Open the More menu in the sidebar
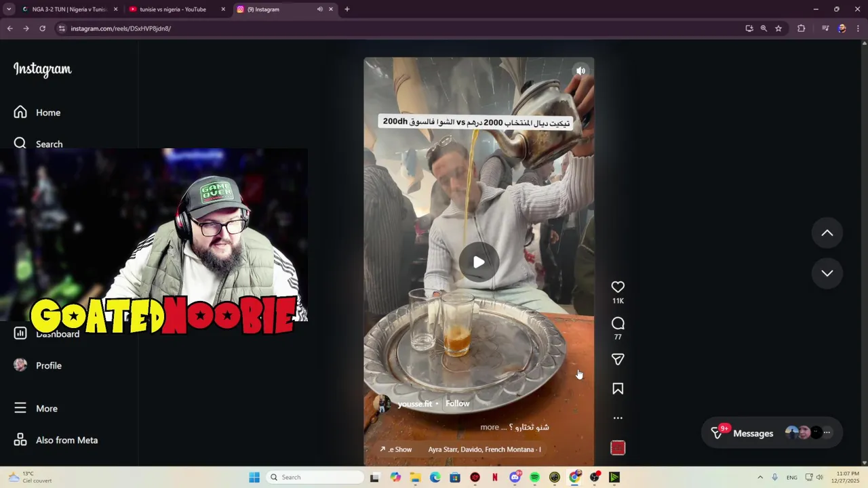The width and height of the screenshot is (868, 488). coord(37,408)
